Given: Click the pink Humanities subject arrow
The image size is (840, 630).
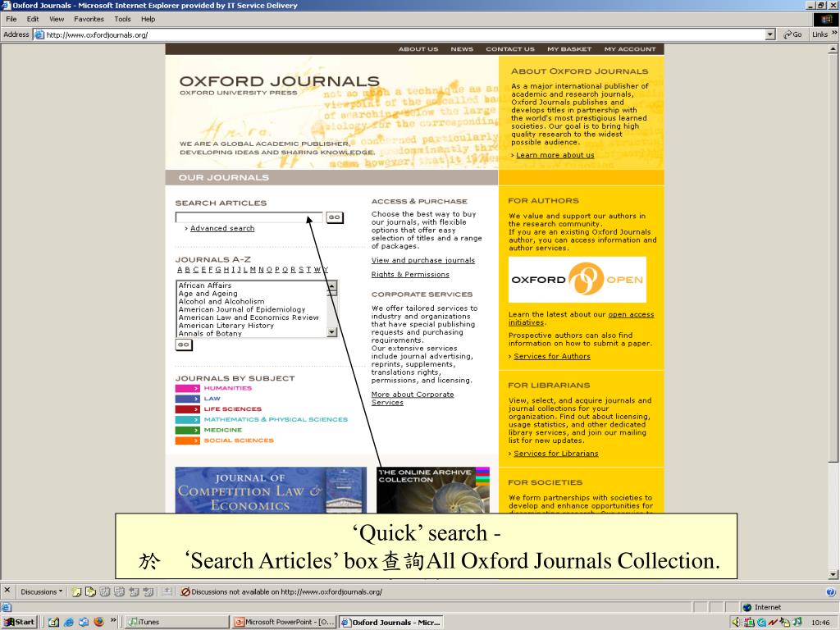Looking at the screenshot, I should pos(188,388).
